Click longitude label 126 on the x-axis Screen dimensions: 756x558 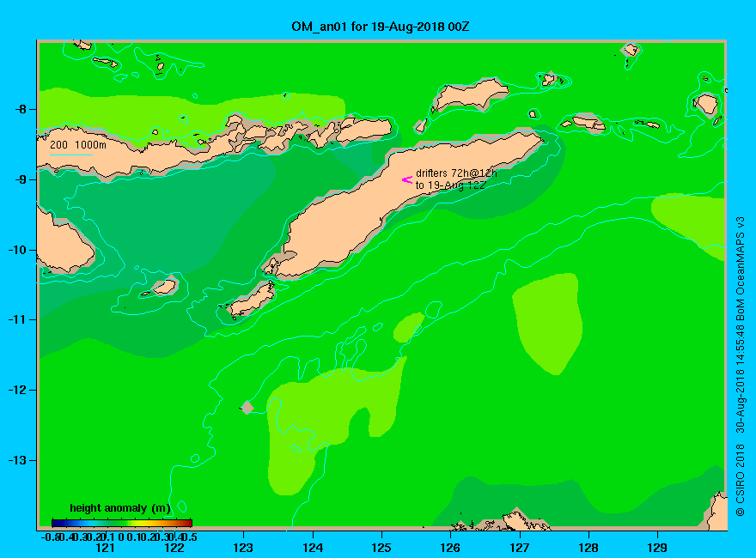click(450, 548)
